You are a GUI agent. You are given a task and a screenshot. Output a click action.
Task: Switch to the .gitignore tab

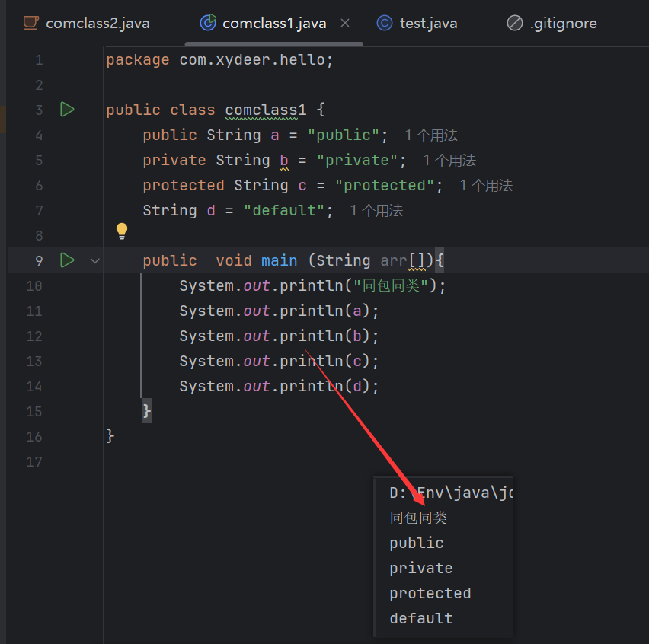(564, 23)
